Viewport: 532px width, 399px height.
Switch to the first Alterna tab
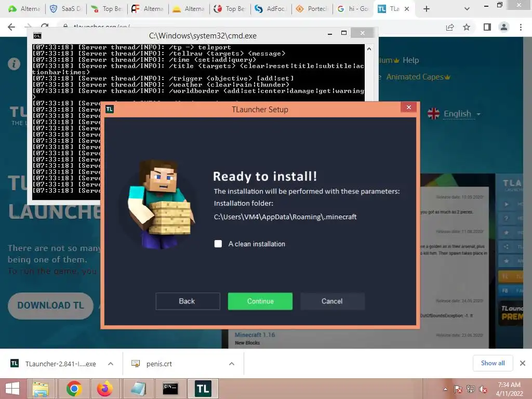pos(25,9)
